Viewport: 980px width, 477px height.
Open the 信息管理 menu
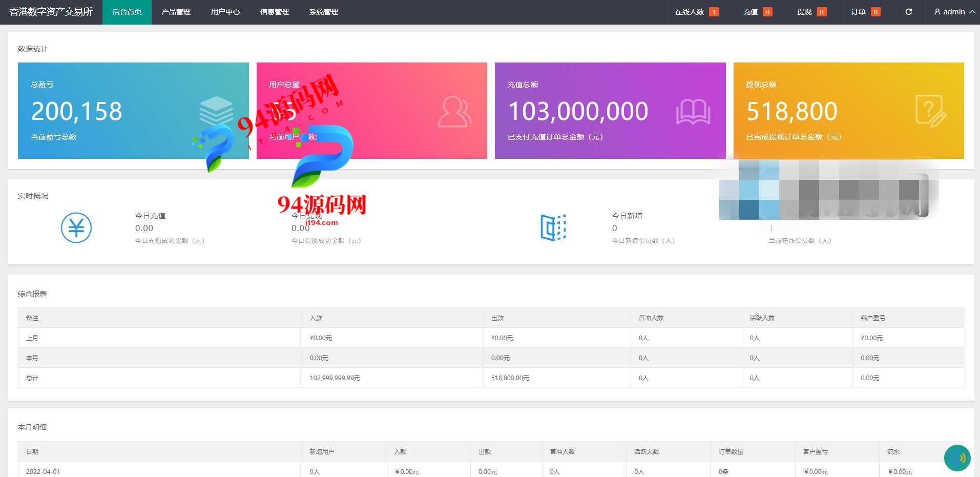point(275,12)
